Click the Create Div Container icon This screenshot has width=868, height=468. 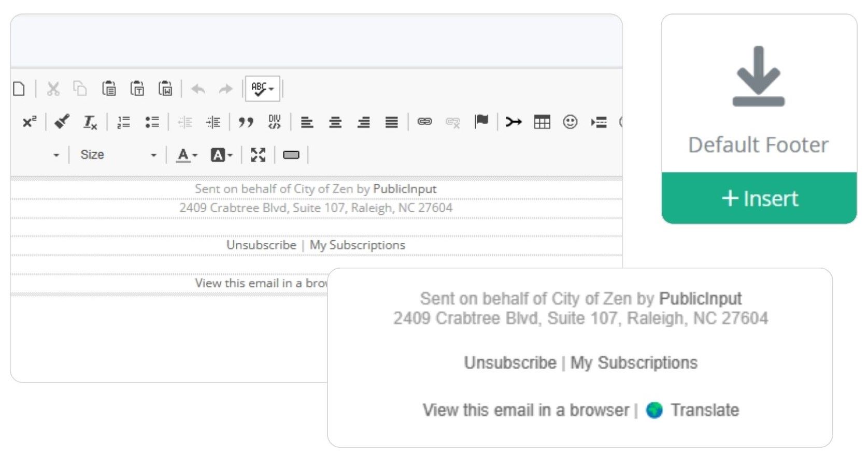pos(274,122)
